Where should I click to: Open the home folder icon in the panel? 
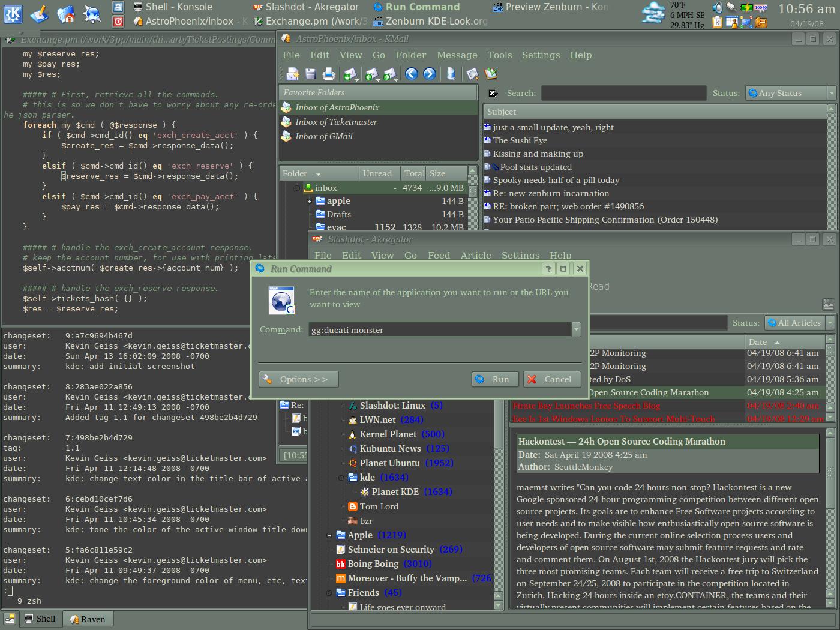click(x=66, y=14)
